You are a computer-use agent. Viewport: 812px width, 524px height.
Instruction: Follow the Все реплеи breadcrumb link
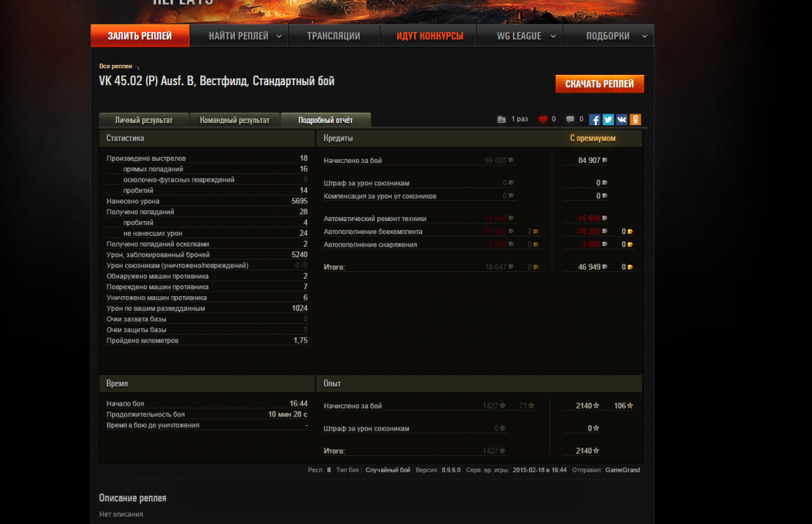point(116,66)
